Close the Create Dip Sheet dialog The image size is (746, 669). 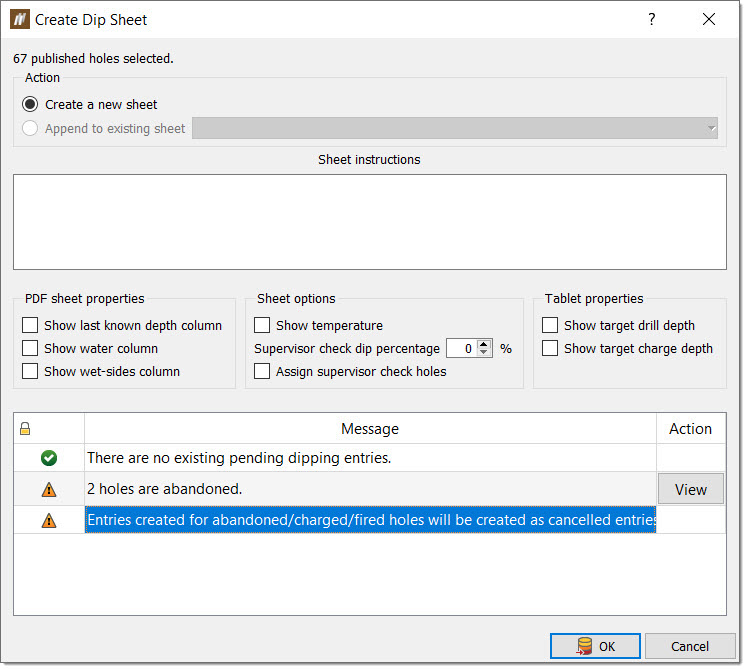pyautogui.click(x=708, y=19)
